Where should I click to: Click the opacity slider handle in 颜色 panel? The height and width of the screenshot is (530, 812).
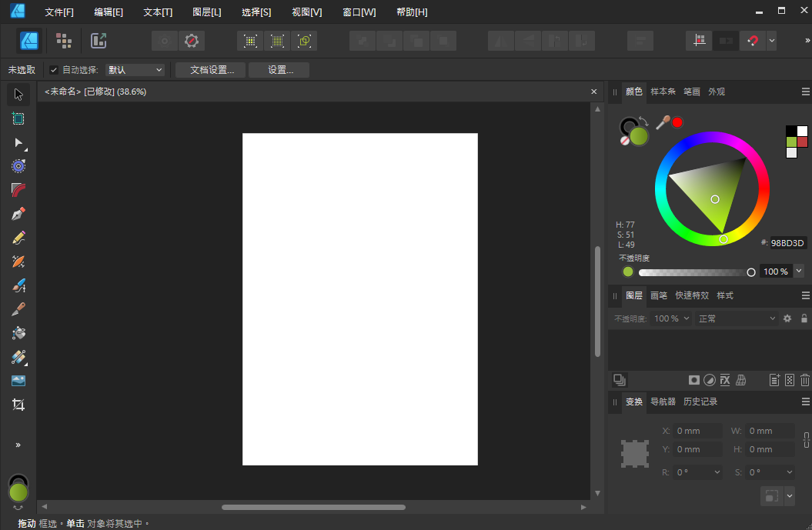click(751, 272)
